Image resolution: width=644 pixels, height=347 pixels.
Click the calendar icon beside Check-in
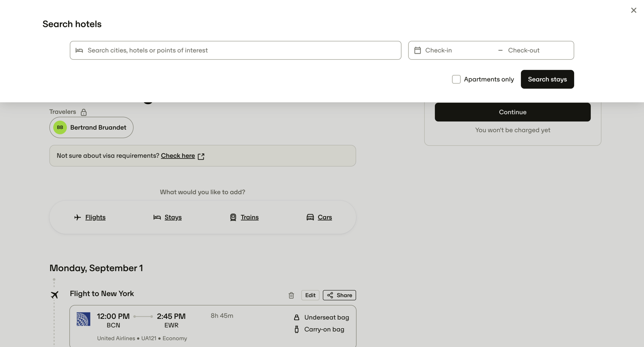coord(417,50)
